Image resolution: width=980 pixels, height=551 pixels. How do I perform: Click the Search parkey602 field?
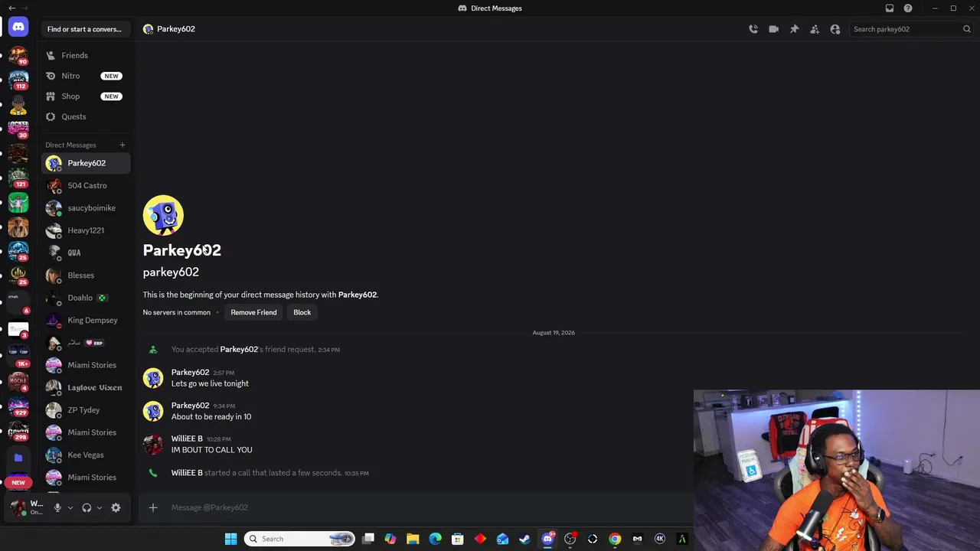point(912,29)
